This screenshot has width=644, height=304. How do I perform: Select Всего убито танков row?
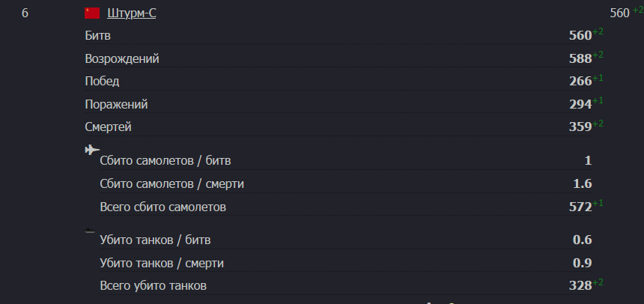point(345,285)
